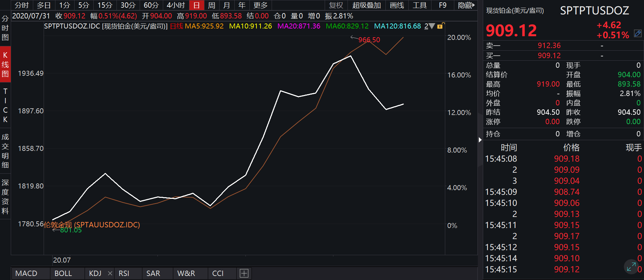644x280 pixels.
Task: Select the 多日 multi-day tab
Action: point(44,5)
